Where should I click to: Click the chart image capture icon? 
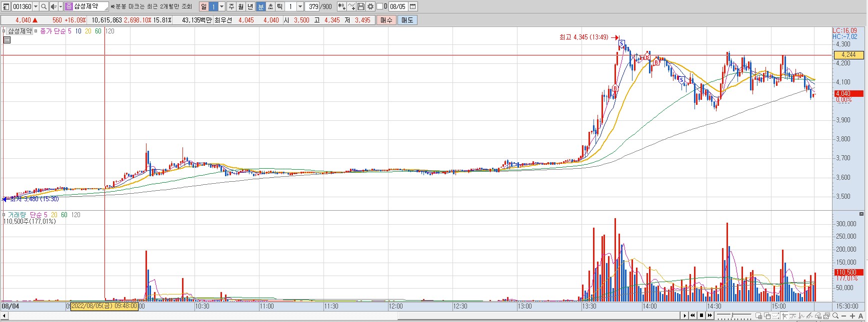point(826,316)
